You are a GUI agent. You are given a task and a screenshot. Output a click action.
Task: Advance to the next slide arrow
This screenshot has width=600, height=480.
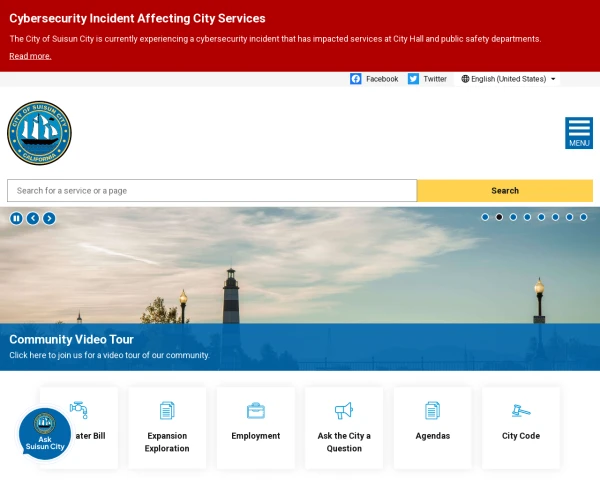[49, 218]
